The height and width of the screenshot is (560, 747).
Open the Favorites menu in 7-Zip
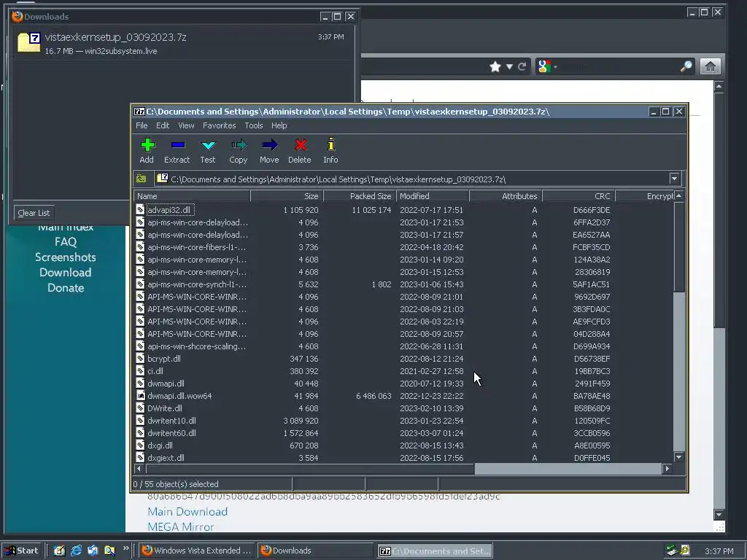point(219,125)
